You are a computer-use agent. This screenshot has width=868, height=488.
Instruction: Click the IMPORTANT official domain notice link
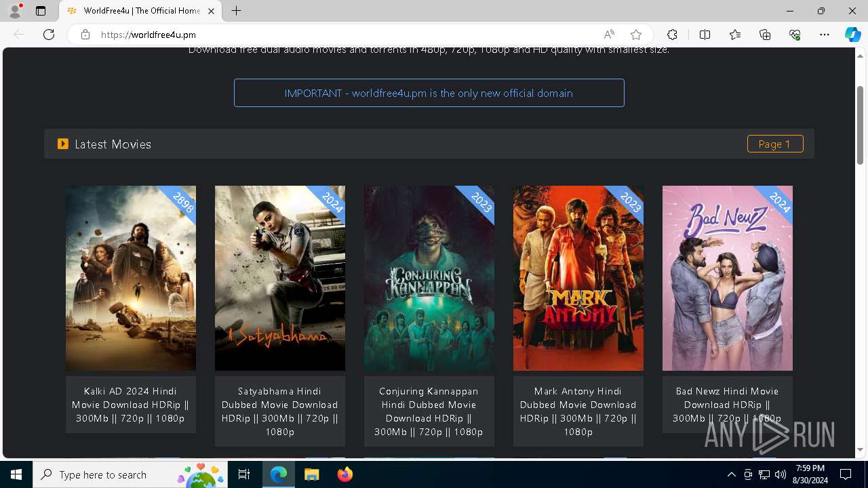coord(429,93)
